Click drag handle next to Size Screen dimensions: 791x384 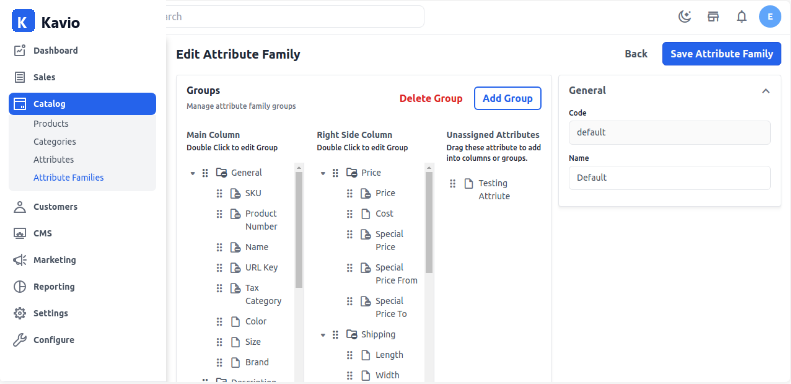[219, 342]
